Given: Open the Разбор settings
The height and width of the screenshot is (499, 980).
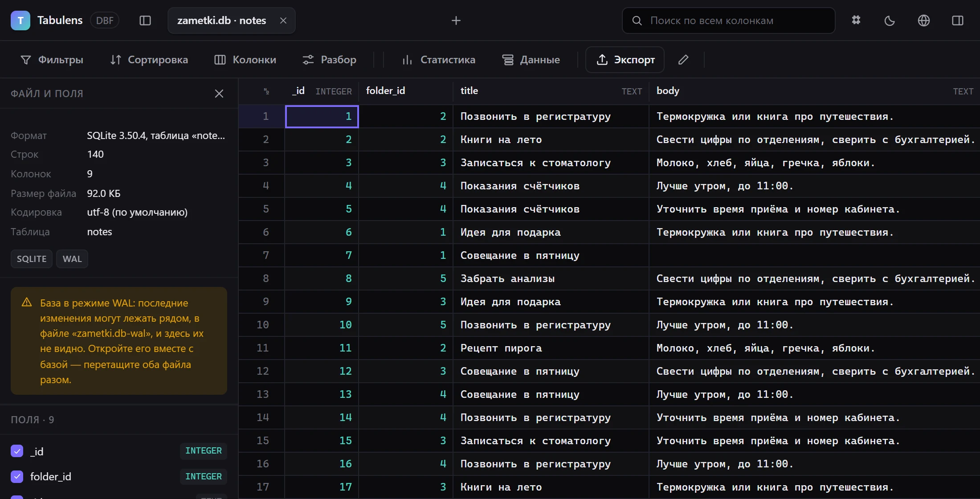Looking at the screenshot, I should tap(330, 60).
